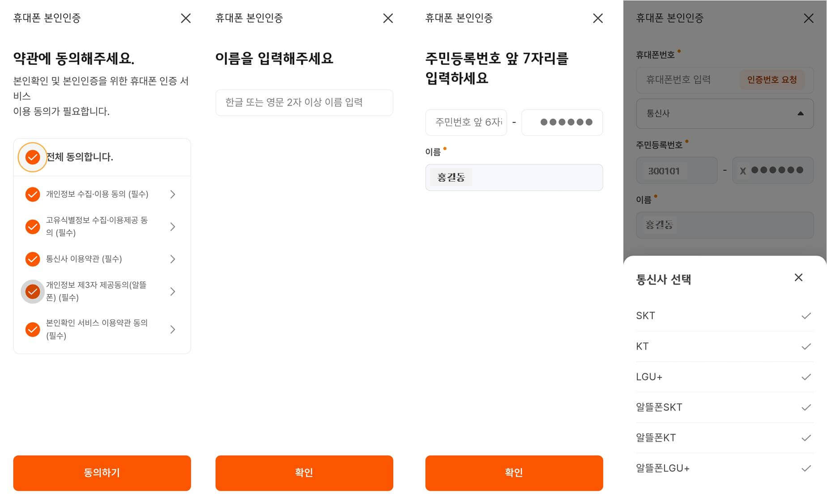
Task: Click the 300101 resident number field
Action: pos(677,170)
